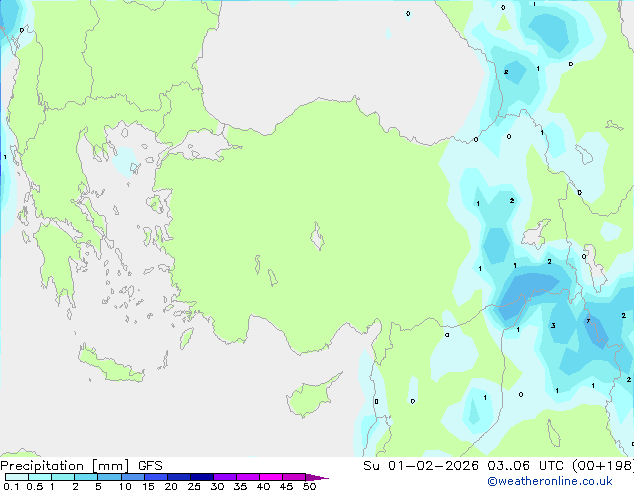Pick the 10–15 mm legend swatch
Viewport: 634px width, 490px height.
pyautogui.click(x=133, y=477)
